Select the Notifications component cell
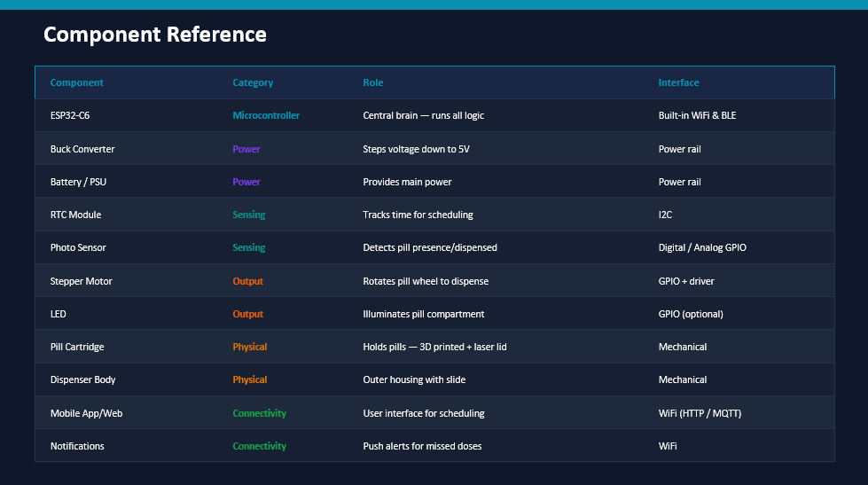Viewport: 868px width, 485px height. coord(77,446)
